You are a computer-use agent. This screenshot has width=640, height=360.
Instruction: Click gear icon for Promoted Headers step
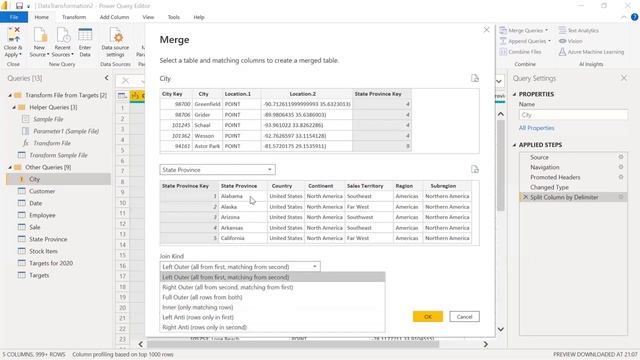(621, 177)
